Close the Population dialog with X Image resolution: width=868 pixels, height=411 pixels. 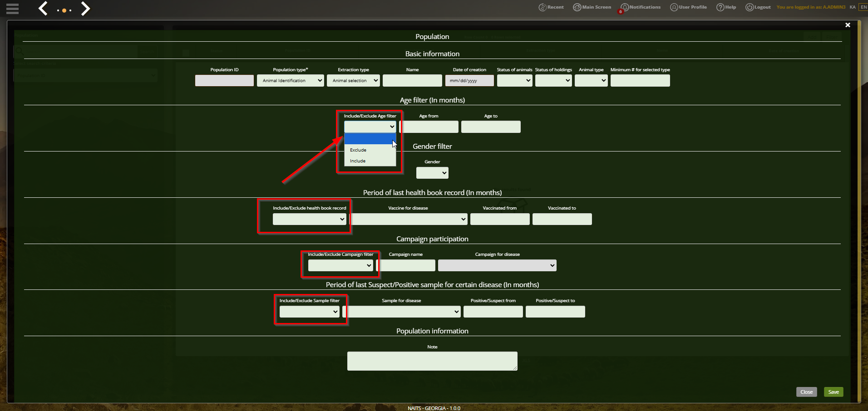coord(848,25)
